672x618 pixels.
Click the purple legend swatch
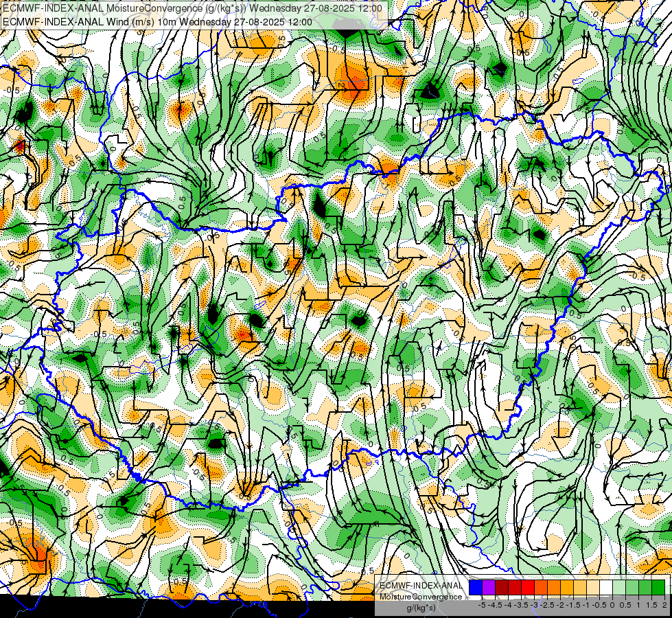pyautogui.click(x=489, y=588)
